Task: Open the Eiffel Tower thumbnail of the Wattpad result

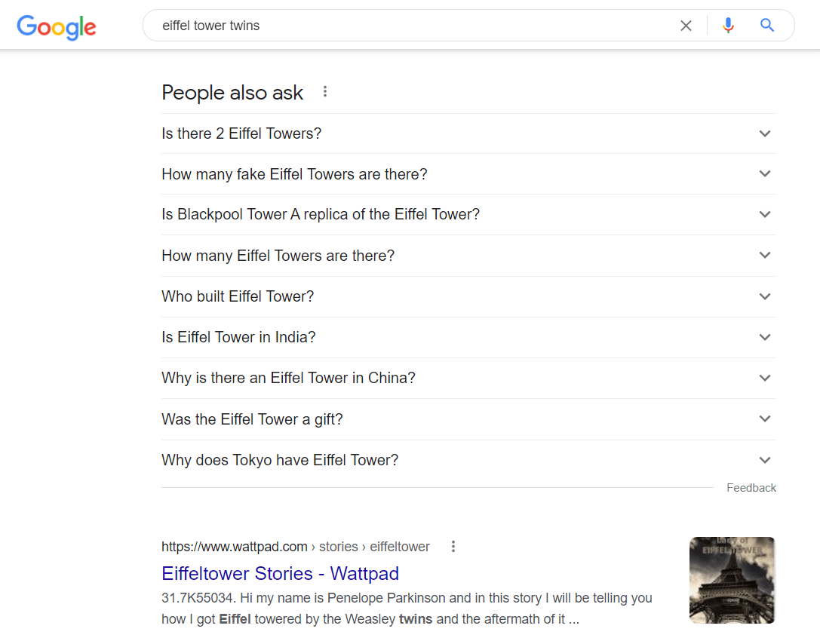Action: [x=732, y=580]
